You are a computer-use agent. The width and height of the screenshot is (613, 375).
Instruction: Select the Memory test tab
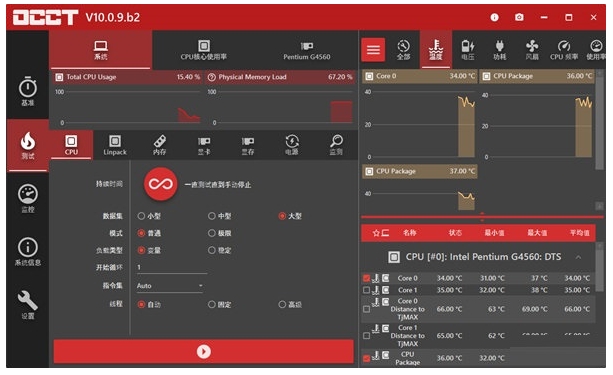pyautogui.click(x=160, y=145)
